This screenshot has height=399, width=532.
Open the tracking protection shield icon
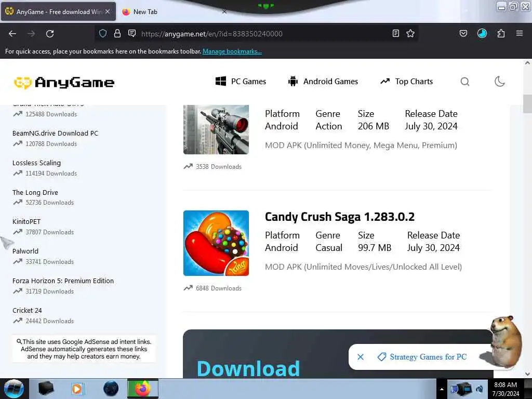click(x=103, y=33)
